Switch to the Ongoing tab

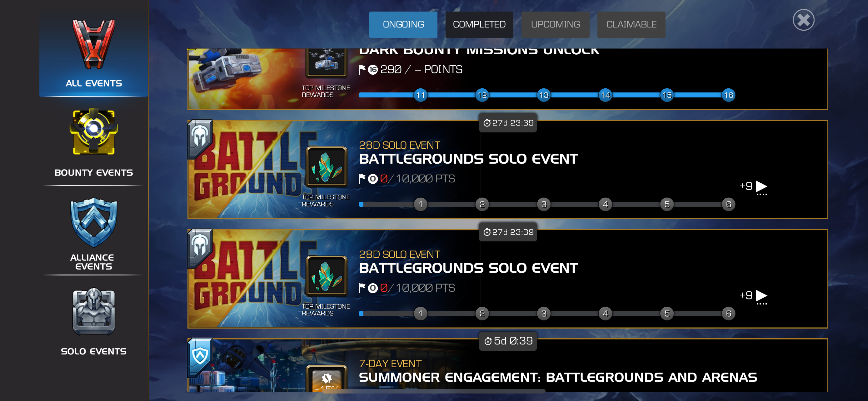coord(403,25)
